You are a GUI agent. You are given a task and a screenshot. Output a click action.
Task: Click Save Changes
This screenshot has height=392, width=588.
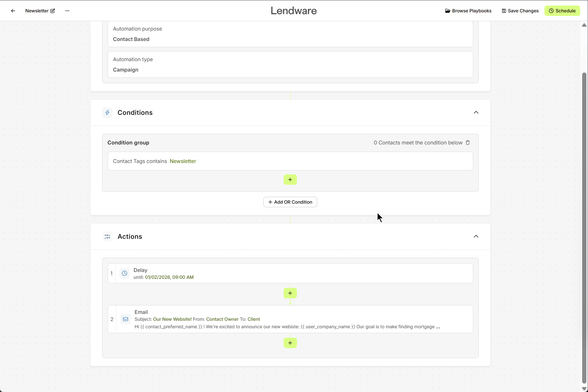click(x=520, y=11)
